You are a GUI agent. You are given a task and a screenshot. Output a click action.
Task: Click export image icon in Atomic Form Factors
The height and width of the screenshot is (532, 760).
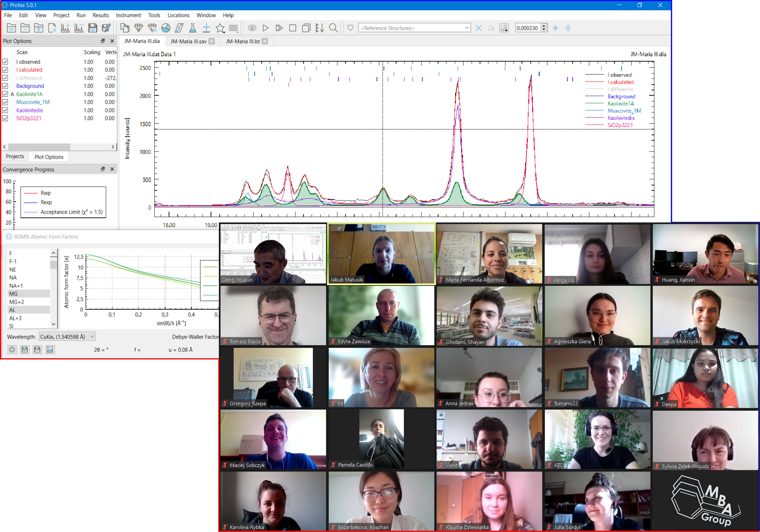tap(50, 350)
